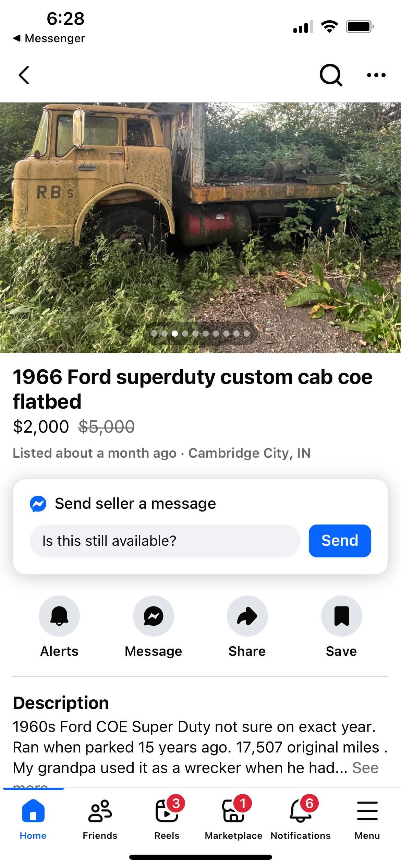Tap the Share arrow icon
The height and width of the screenshot is (868, 401).
tap(247, 616)
